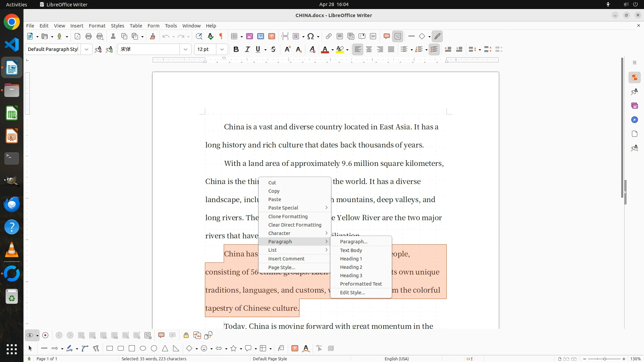This screenshot has width=644, height=362.
Task: Click Edit Style... submenu entry
Action: click(352, 293)
